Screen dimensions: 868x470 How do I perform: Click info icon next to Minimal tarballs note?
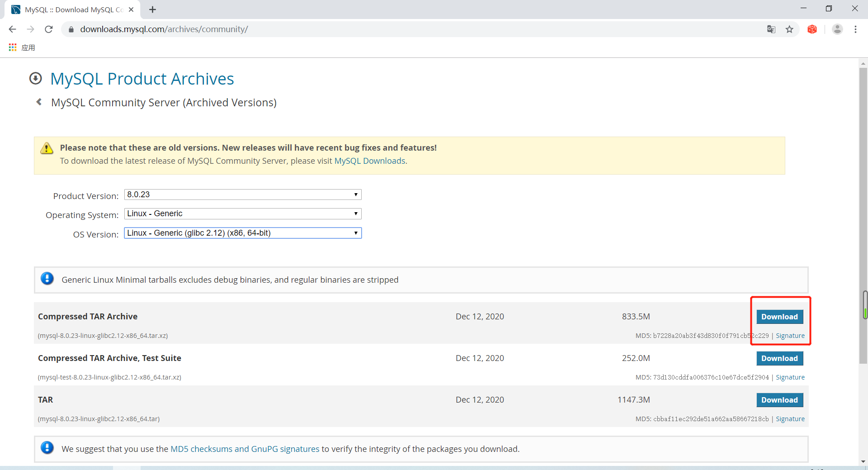[x=47, y=279]
